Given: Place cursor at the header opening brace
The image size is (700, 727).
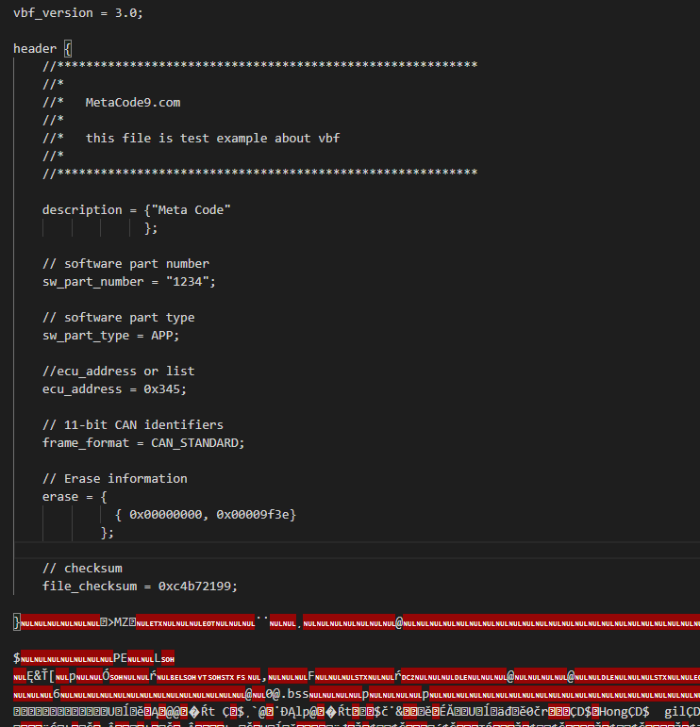Looking at the screenshot, I should pos(68,48).
